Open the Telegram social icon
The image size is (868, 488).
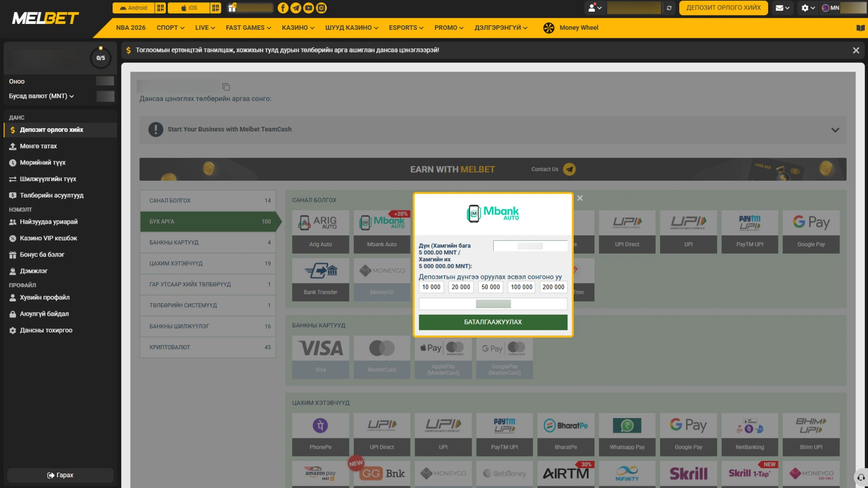[x=296, y=8]
